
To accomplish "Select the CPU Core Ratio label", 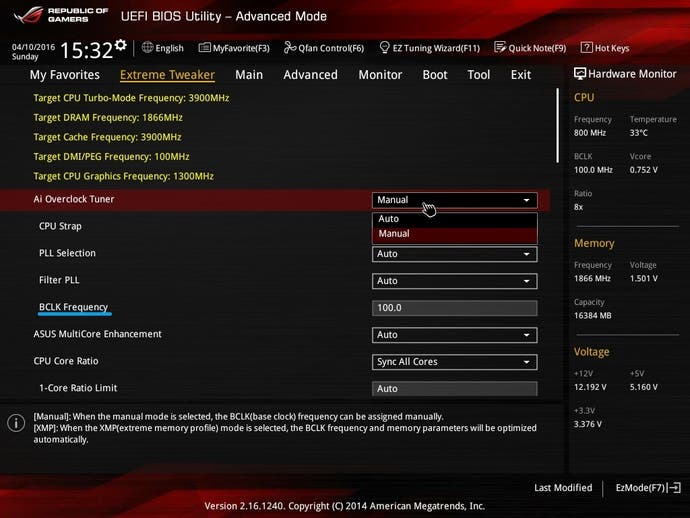I will coord(66,361).
